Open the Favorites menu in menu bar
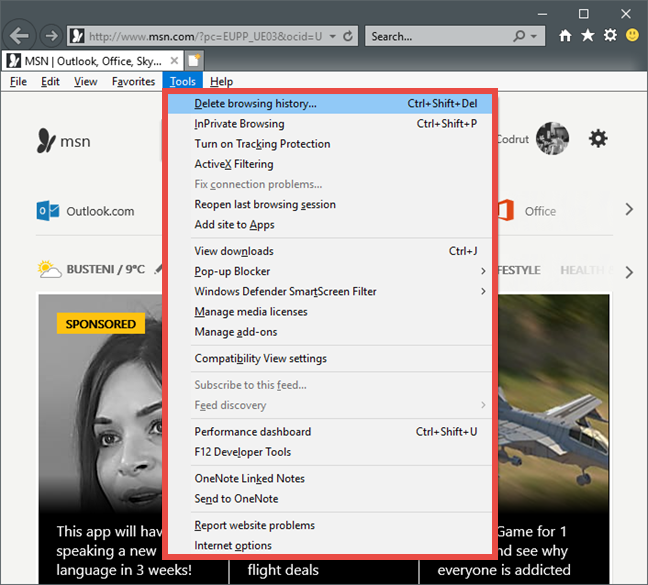This screenshot has width=648, height=585. (133, 81)
